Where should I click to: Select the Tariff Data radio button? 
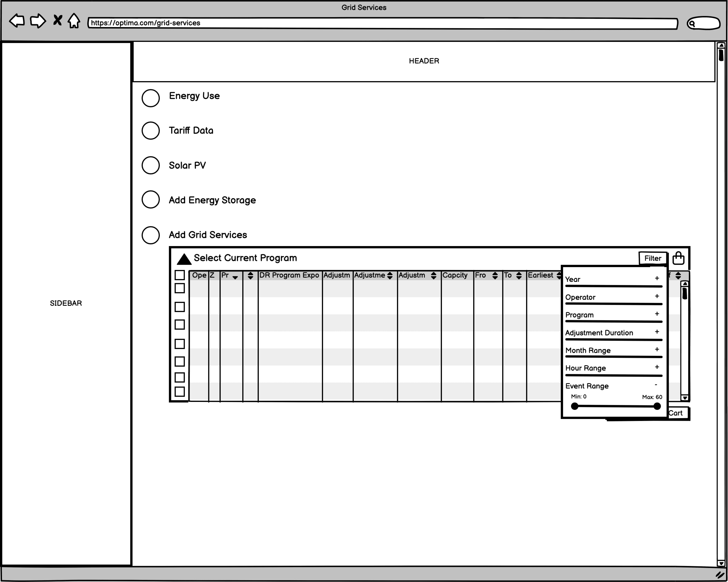click(x=151, y=131)
